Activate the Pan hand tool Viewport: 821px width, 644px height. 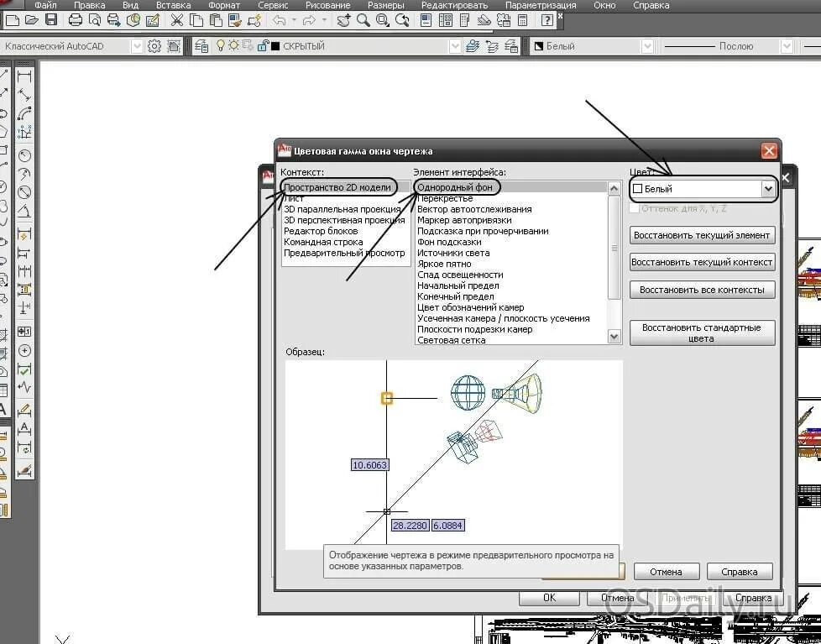[343, 20]
